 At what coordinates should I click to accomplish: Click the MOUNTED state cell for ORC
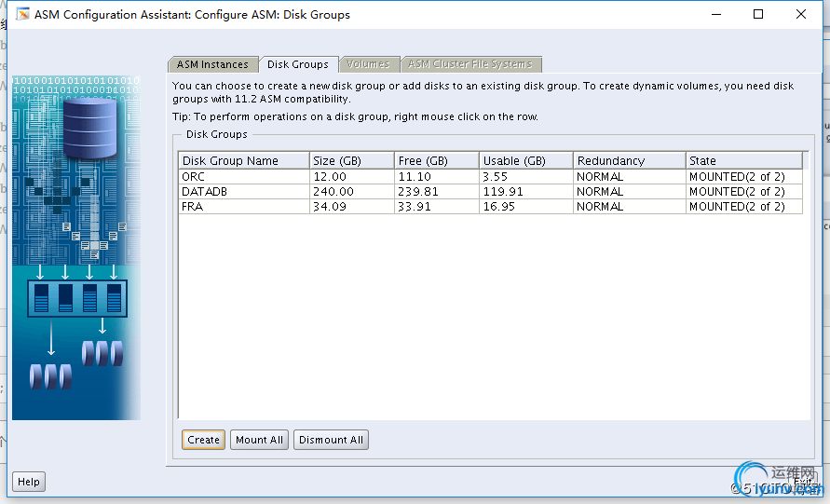(x=744, y=176)
